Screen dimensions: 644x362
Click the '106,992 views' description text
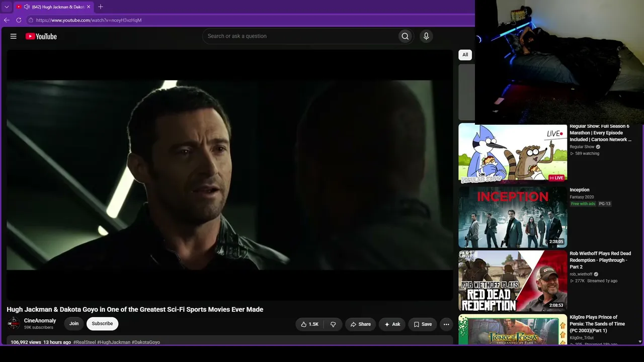26,342
